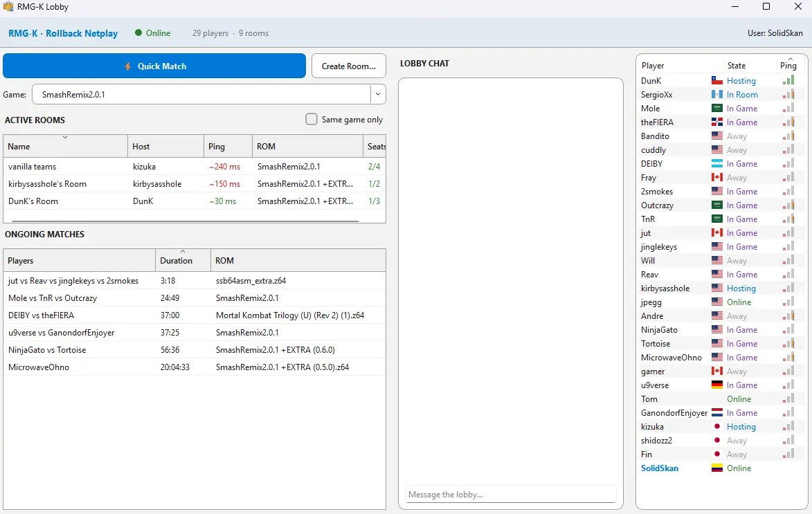The image size is (812, 514).
Task: Sort active rooms by Ping column header
Action: [x=228, y=147]
